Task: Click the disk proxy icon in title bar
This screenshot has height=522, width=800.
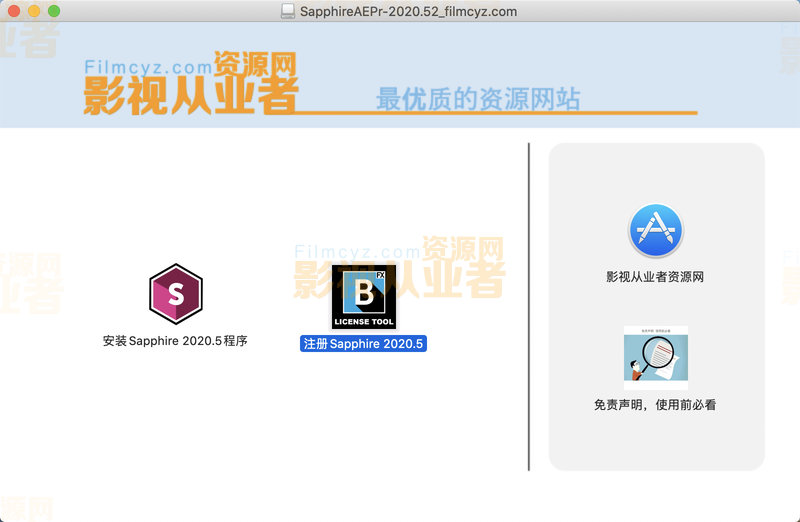Action: (288, 11)
